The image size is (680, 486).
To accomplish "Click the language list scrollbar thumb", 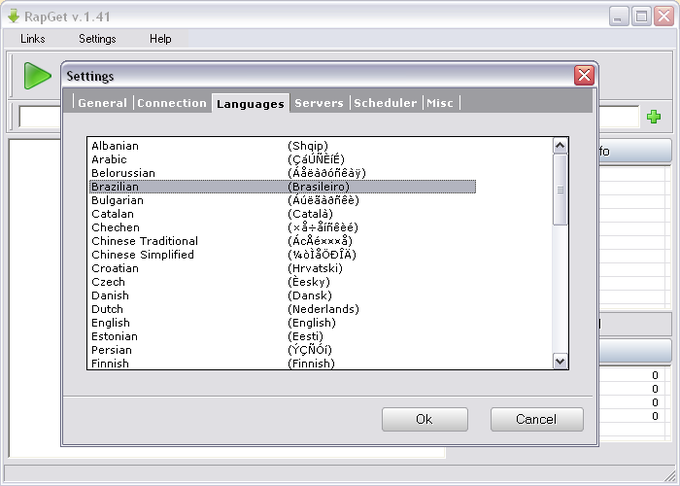I will [560, 190].
